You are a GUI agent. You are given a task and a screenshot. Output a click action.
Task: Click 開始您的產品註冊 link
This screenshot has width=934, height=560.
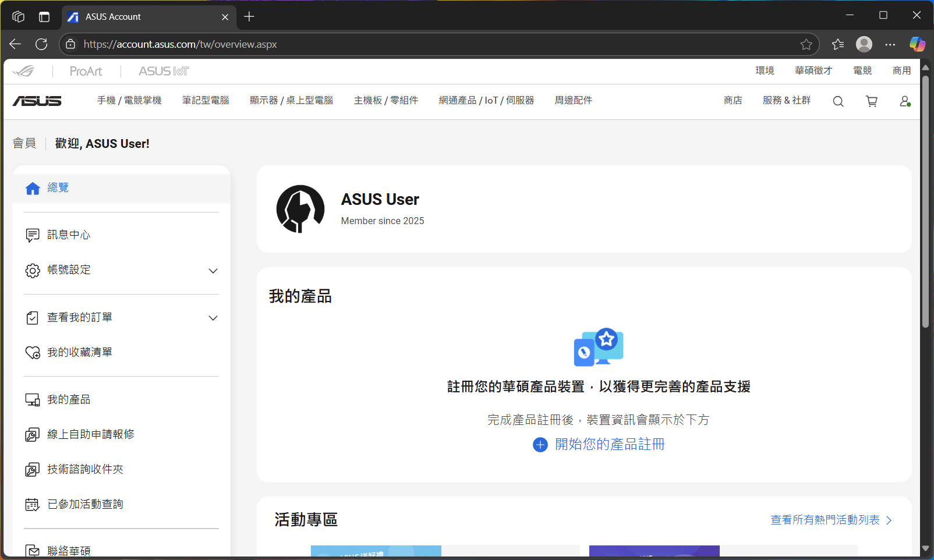click(x=610, y=445)
